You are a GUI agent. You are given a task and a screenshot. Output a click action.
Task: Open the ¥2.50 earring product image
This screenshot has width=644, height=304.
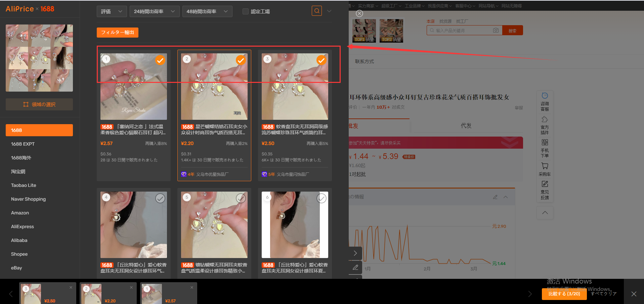pyautogui.click(x=295, y=87)
